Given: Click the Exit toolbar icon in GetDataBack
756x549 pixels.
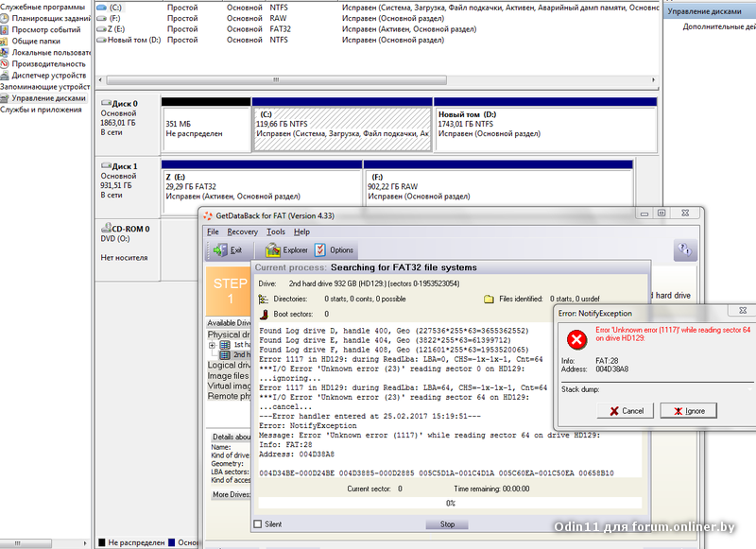Looking at the screenshot, I should point(227,250).
